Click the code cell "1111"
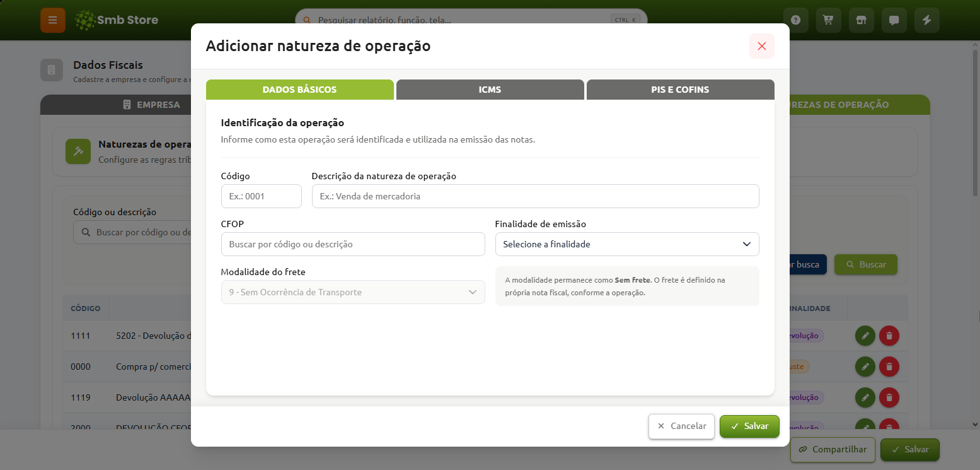Screen dimensions: 980x470 81,336
